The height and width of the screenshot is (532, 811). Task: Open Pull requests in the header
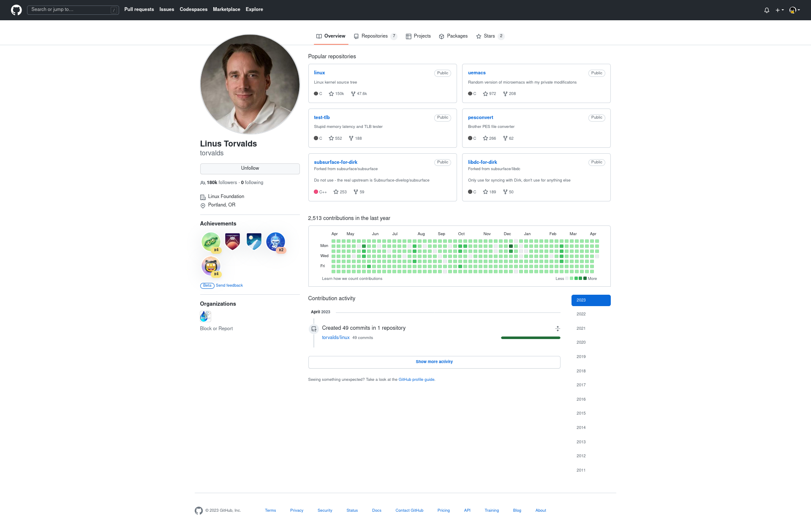pos(139,9)
